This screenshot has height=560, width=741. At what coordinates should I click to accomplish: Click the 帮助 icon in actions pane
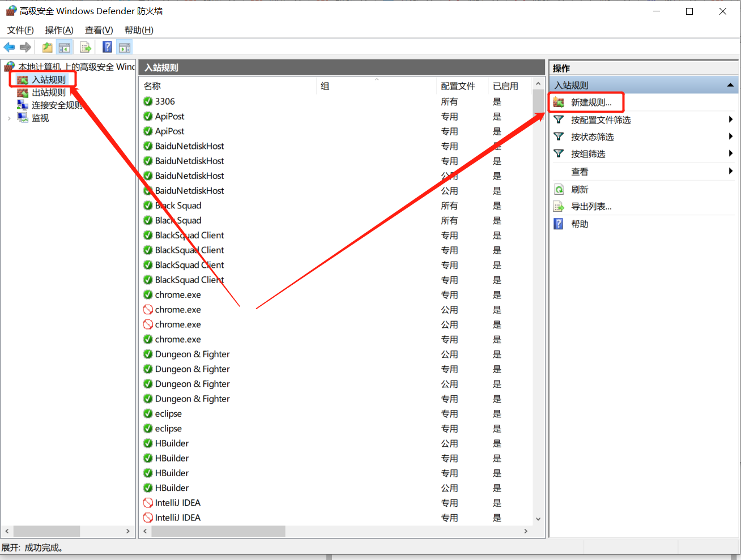coord(559,224)
